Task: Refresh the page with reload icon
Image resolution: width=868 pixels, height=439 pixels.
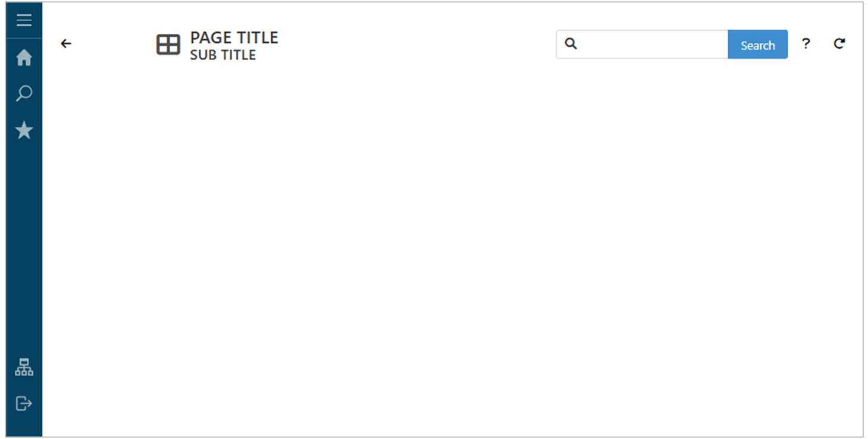Action: tap(839, 43)
